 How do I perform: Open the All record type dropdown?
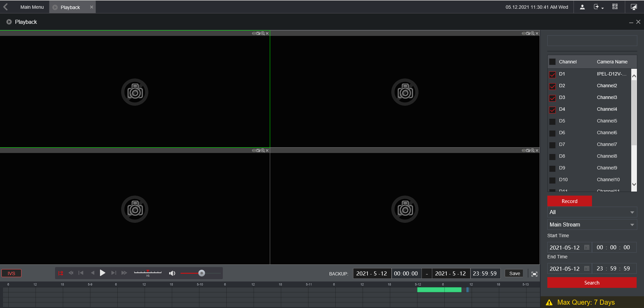[x=592, y=212]
